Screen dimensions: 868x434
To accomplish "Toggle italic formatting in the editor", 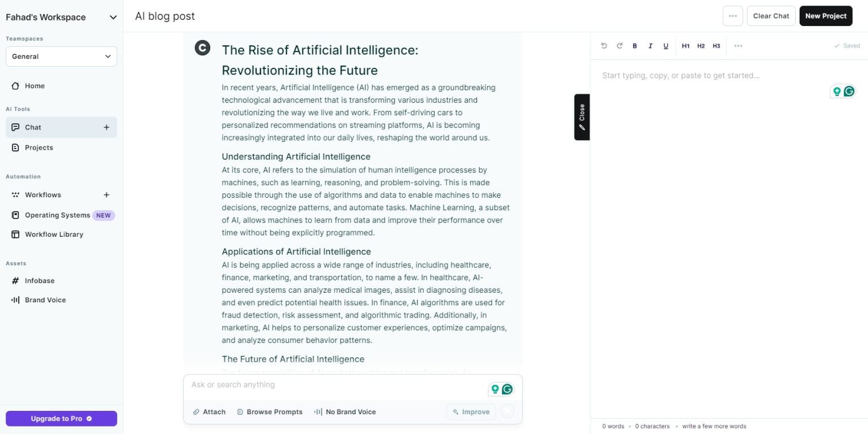I will click(x=650, y=46).
